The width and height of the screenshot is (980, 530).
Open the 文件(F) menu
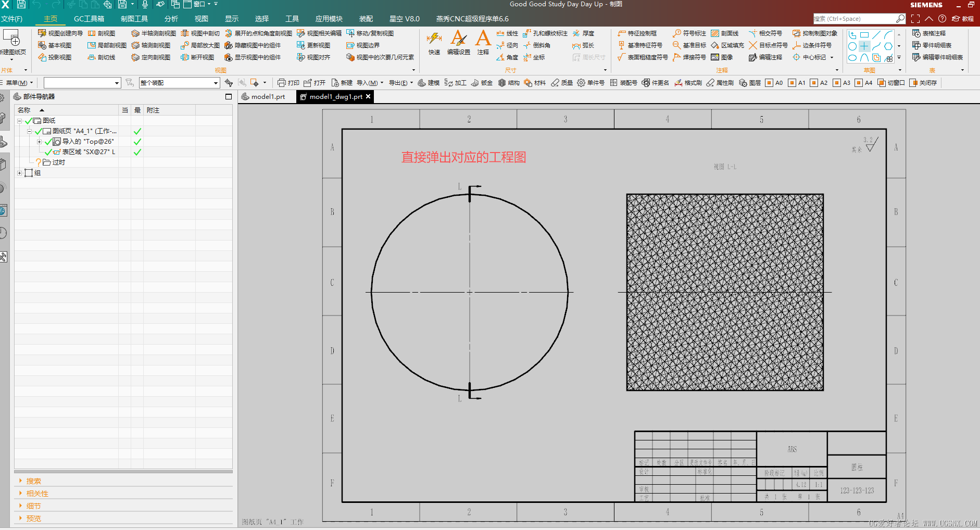pyautogui.click(x=11, y=19)
